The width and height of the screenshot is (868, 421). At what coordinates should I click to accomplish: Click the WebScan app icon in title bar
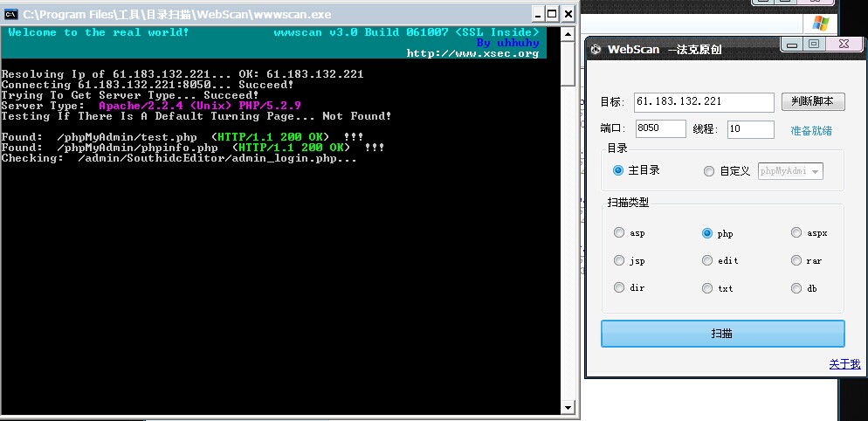(x=596, y=50)
